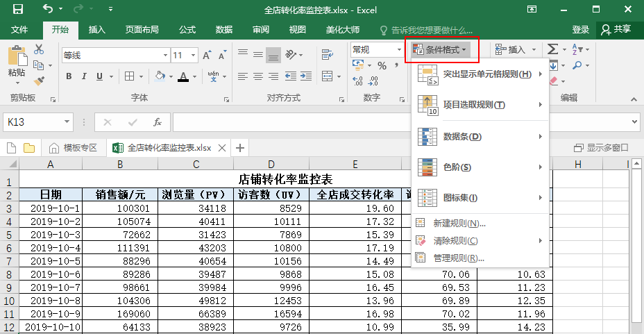Open 清除规则 submenu
Screen dimensions: 644x334
pyautogui.click(x=480, y=241)
